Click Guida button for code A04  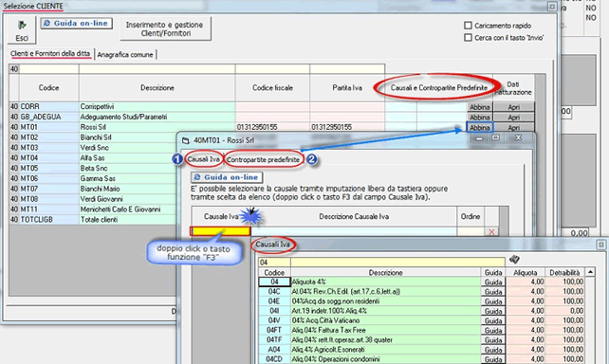point(493,350)
